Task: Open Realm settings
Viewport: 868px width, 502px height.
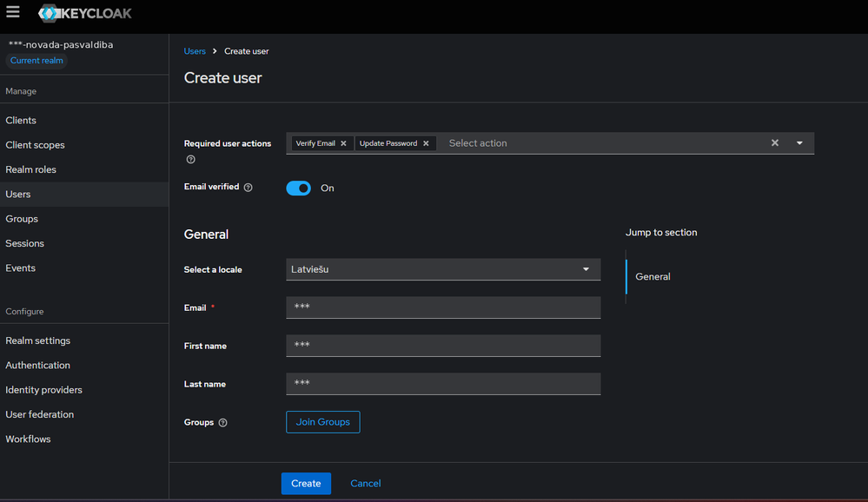Action: pyautogui.click(x=84, y=340)
